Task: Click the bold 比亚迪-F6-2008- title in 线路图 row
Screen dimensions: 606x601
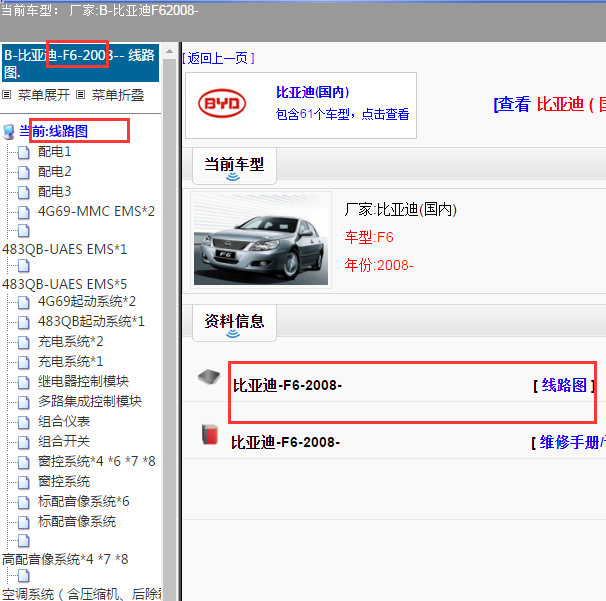Action: coord(288,386)
